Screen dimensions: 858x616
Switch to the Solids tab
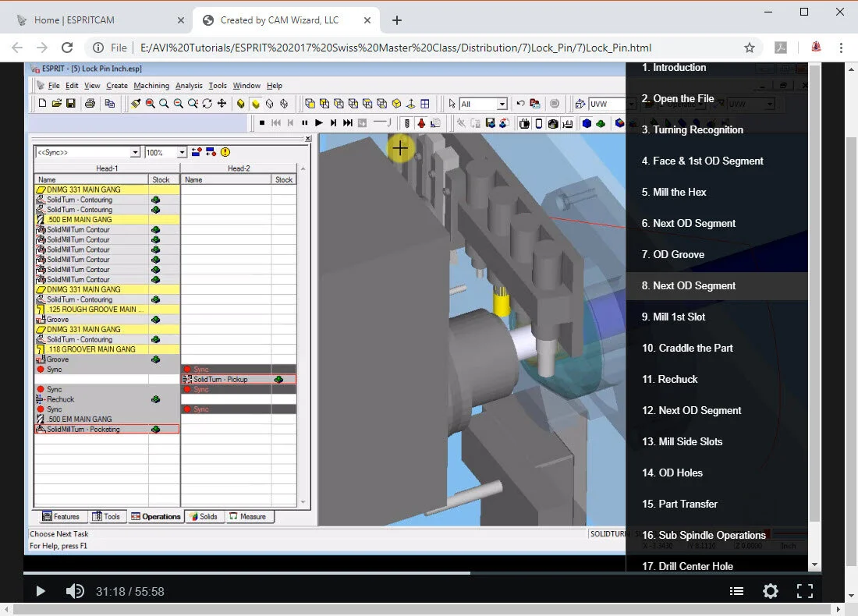[204, 516]
